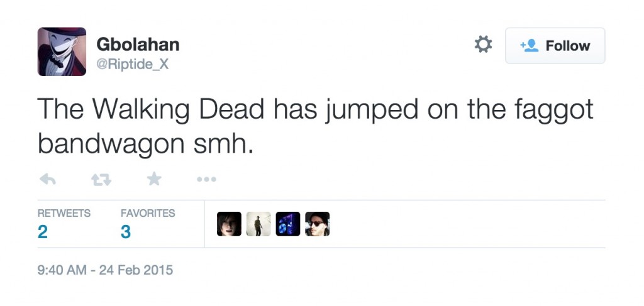This screenshot has height=306, width=644.
Task: Open the third blue-toned avatar thumbnail
Action: (288, 224)
